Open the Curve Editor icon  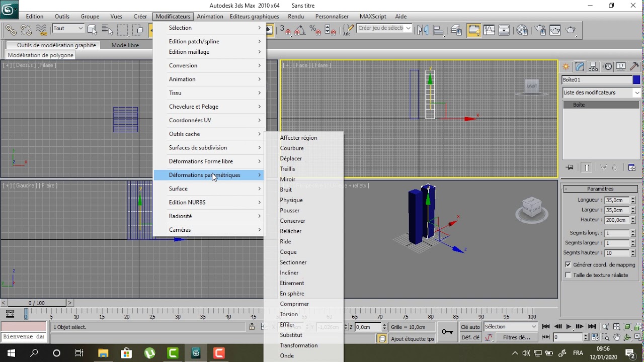point(489,30)
